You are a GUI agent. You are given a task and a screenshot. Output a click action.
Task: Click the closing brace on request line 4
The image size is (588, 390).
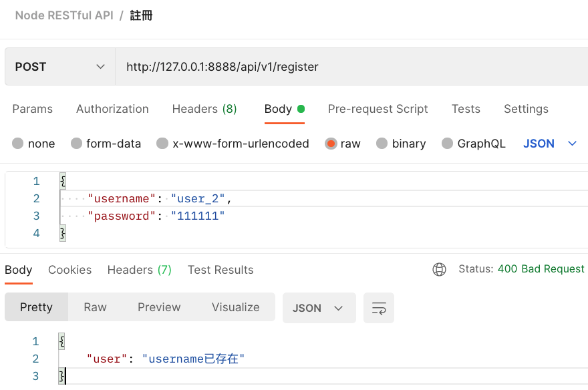(63, 234)
